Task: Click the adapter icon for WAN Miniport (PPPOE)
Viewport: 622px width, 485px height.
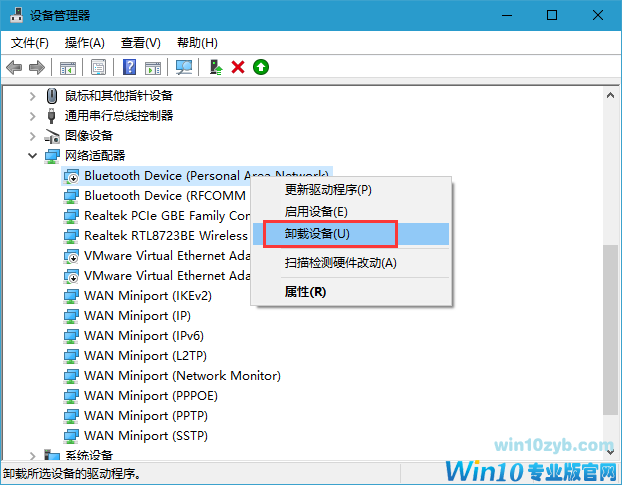Action: 71,396
